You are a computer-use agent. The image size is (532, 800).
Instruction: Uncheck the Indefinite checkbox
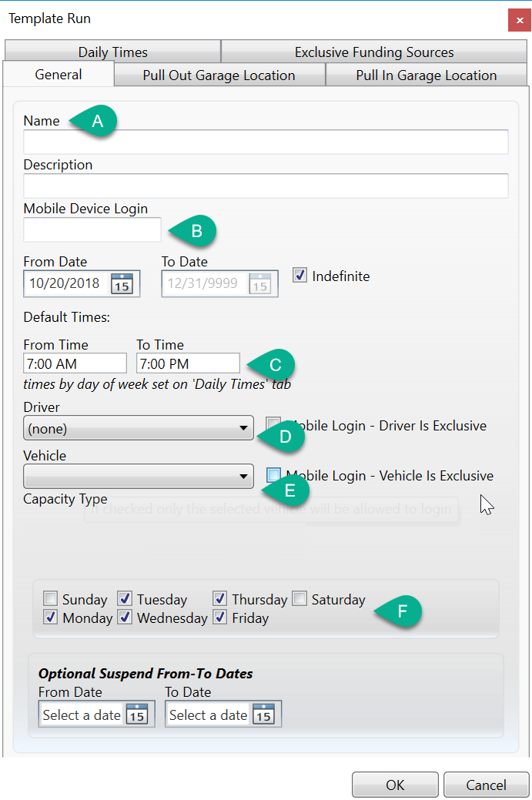tap(300, 275)
